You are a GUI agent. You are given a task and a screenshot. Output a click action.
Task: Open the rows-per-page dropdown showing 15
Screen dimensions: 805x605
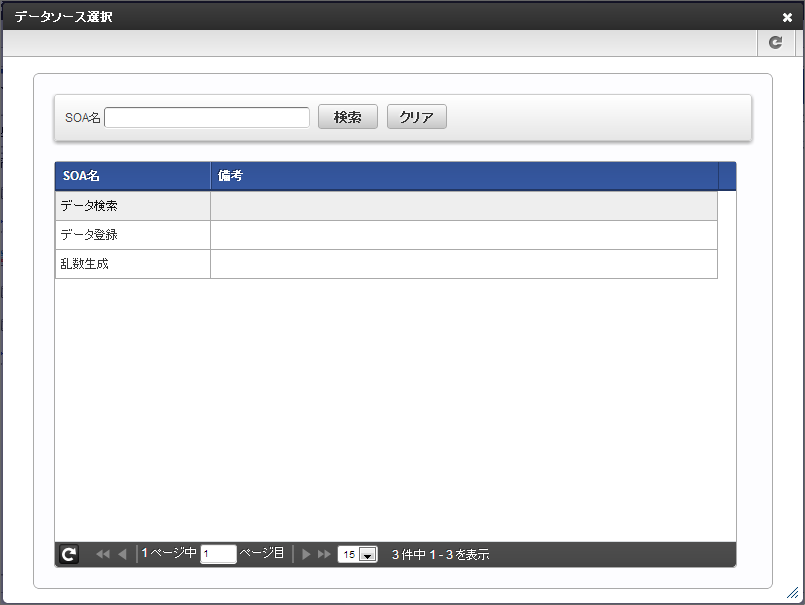[x=357, y=555]
